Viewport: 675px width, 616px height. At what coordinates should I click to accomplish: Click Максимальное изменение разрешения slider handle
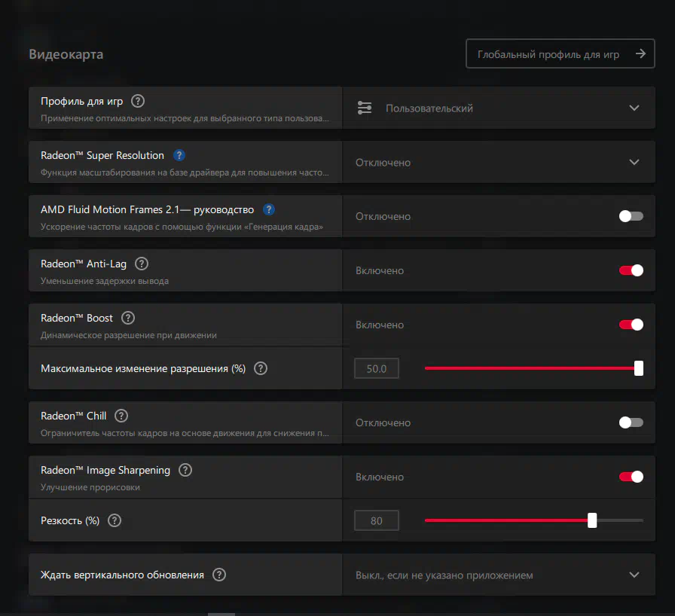click(639, 368)
